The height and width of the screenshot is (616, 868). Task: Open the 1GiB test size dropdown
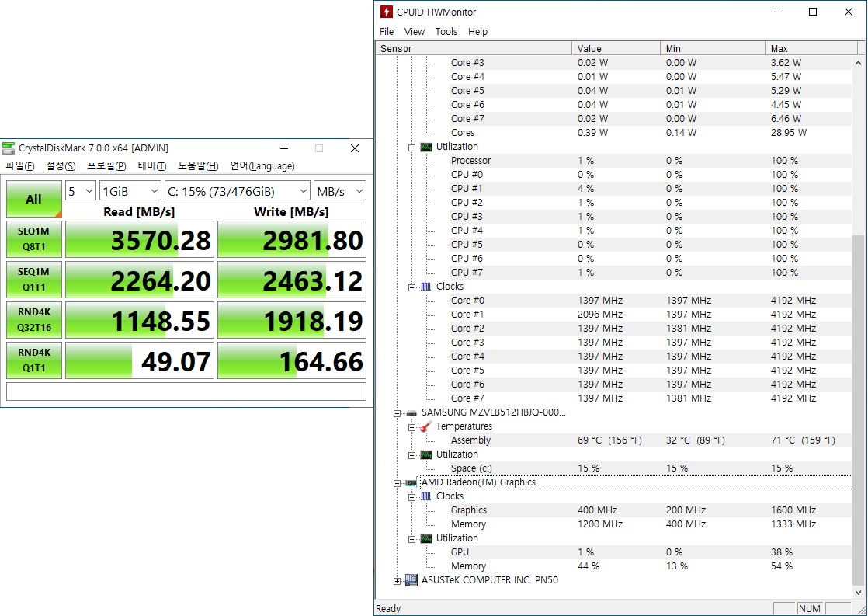130,191
